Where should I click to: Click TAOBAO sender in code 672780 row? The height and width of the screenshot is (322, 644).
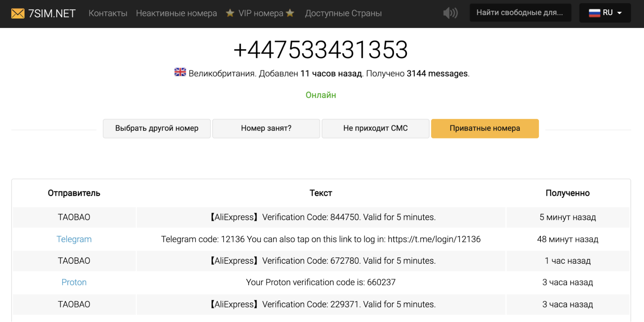(x=74, y=261)
